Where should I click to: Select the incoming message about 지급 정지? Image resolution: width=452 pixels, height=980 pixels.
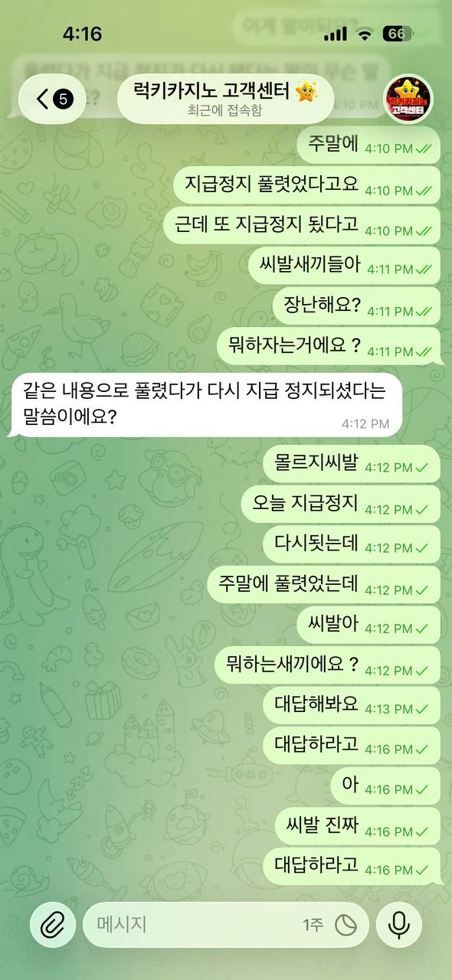[204, 405]
